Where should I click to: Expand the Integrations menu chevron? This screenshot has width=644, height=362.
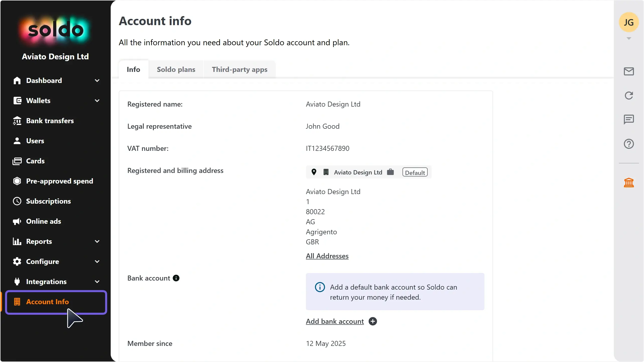97,282
